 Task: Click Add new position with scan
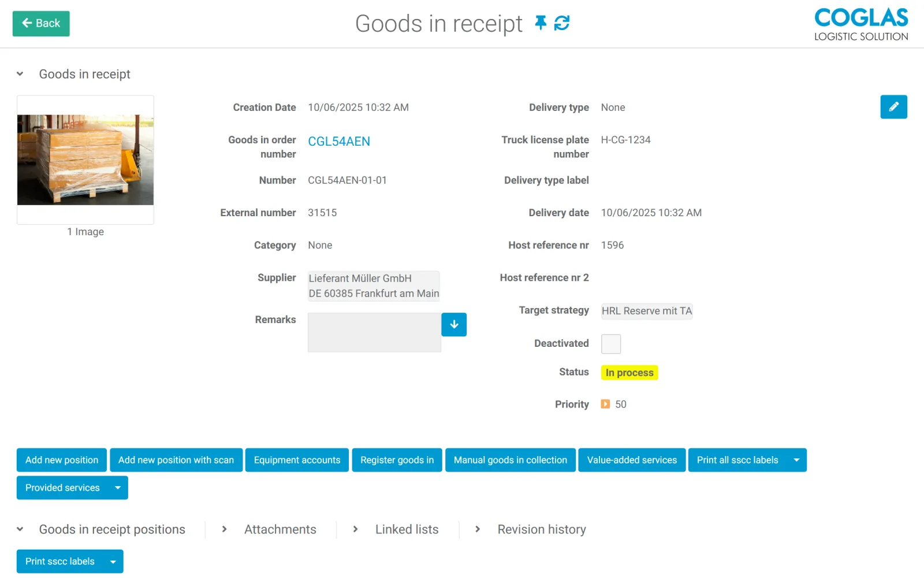(176, 460)
